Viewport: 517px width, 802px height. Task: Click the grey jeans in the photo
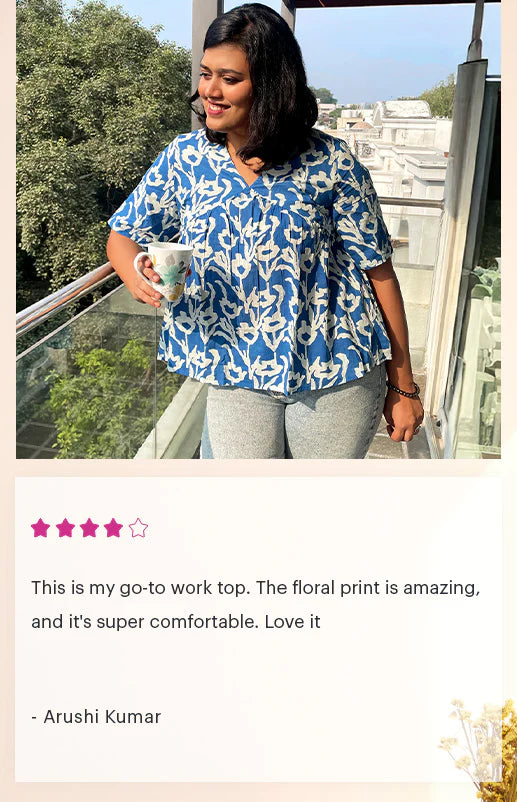pyautogui.click(x=296, y=417)
